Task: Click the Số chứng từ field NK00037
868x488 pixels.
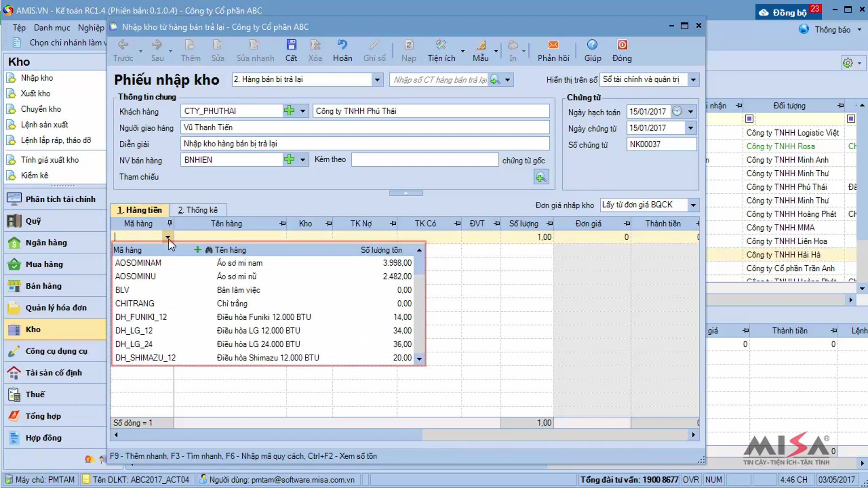Action: click(661, 144)
